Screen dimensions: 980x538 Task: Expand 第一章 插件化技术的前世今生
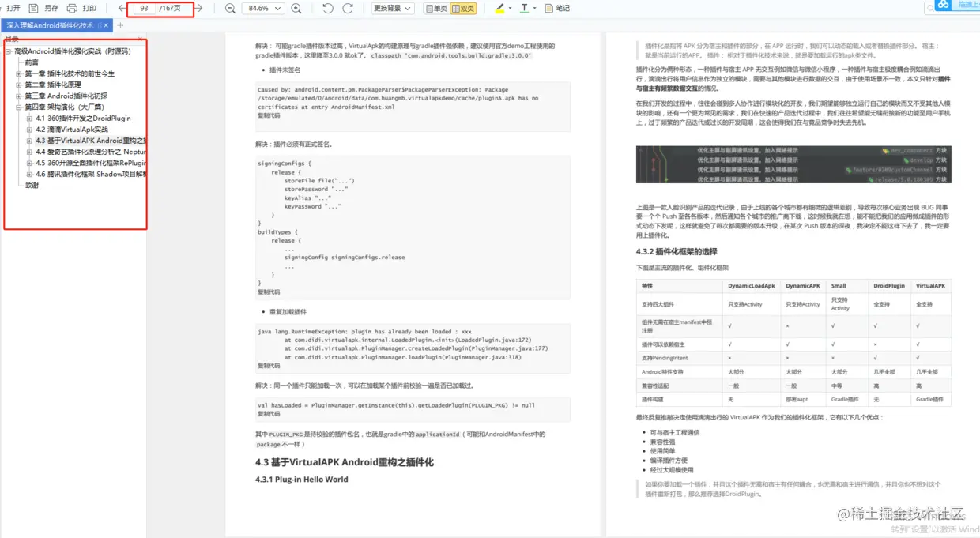(19, 73)
